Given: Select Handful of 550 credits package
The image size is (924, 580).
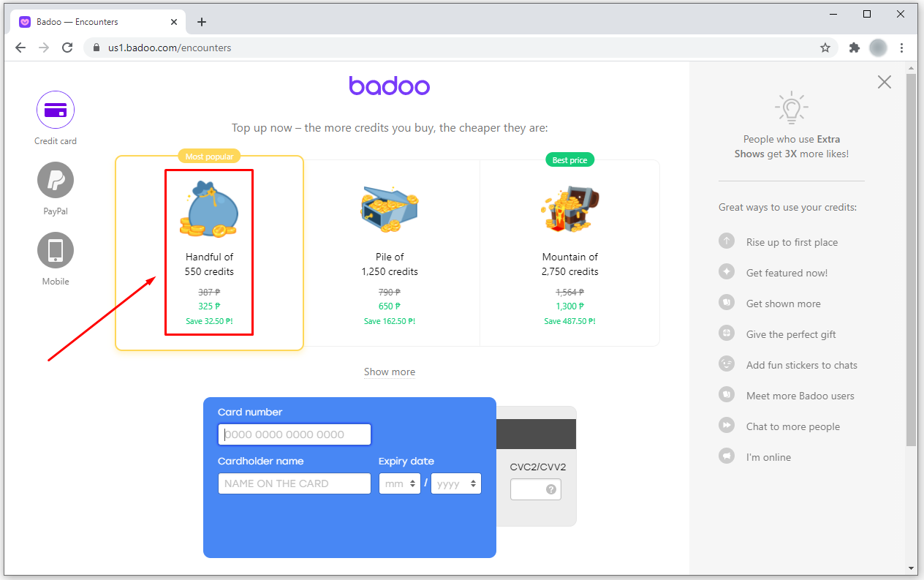Looking at the screenshot, I should tap(209, 252).
